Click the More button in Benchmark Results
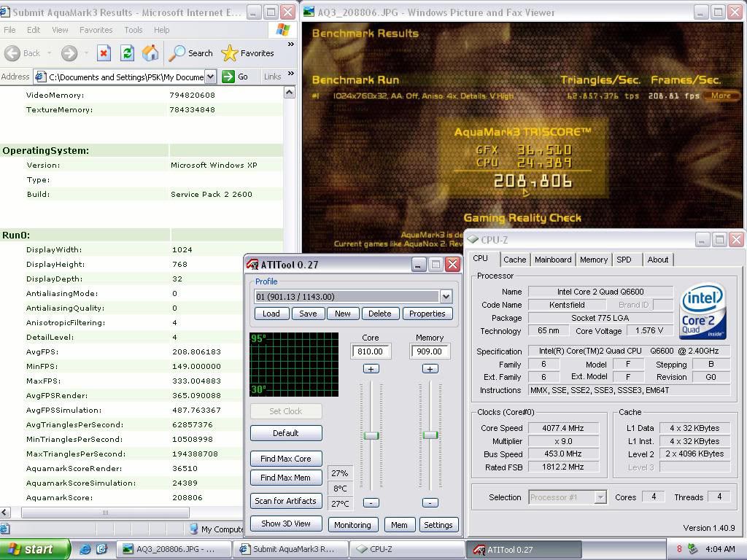 [720, 96]
